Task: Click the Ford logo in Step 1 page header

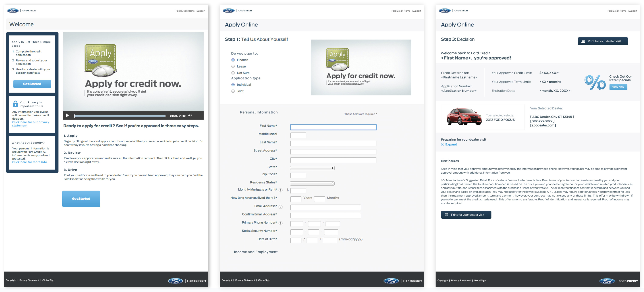Action: [x=229, y=11]
